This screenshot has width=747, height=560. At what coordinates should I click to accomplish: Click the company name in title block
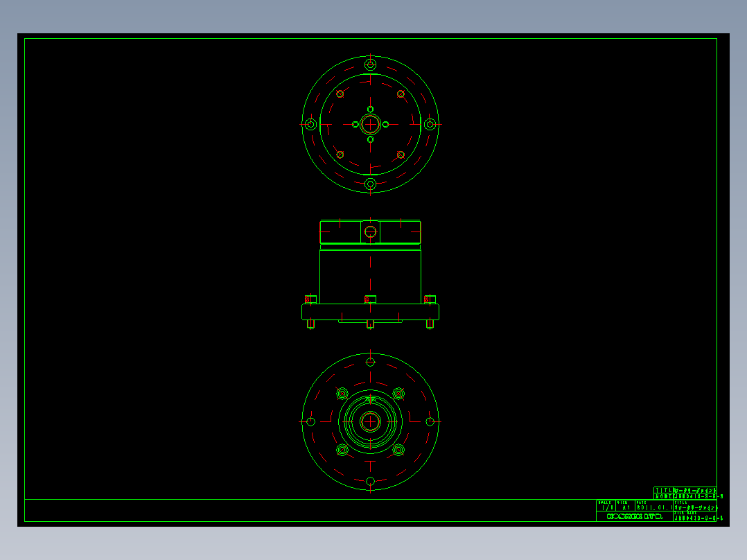(x=635, y=516)
